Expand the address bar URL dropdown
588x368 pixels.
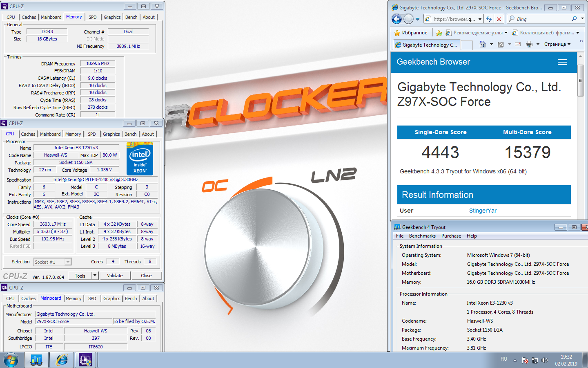480,19
